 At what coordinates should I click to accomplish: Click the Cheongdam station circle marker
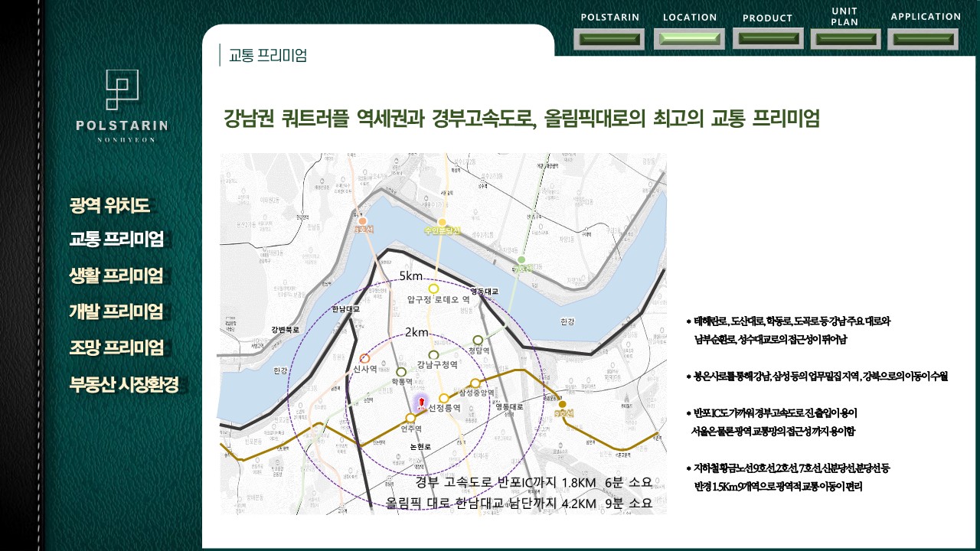click(478, 340)
